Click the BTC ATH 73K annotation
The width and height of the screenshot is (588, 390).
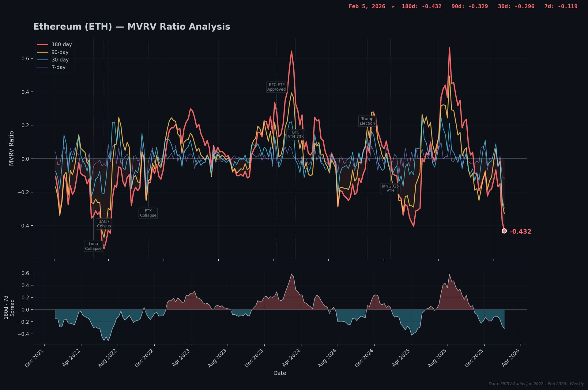click(296, 134)
